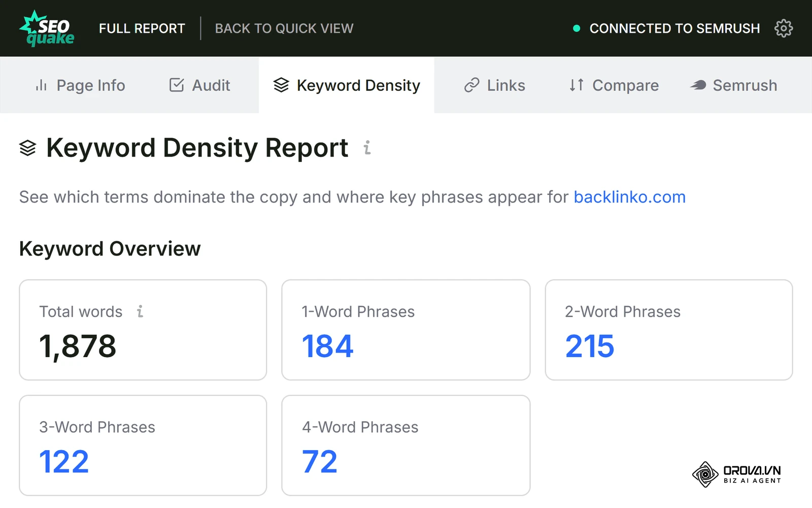812x508 pixels.
Task: Switch to the Page Info tab
Action: (80, 85)
